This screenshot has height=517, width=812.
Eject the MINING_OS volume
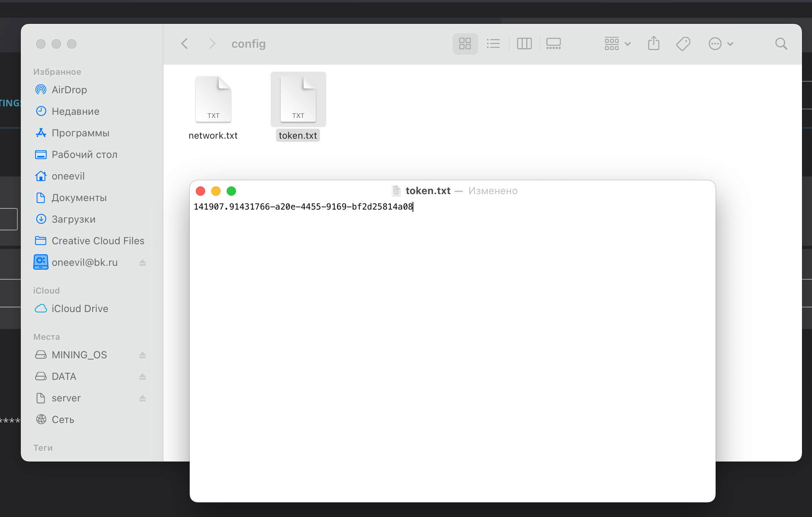142,355
